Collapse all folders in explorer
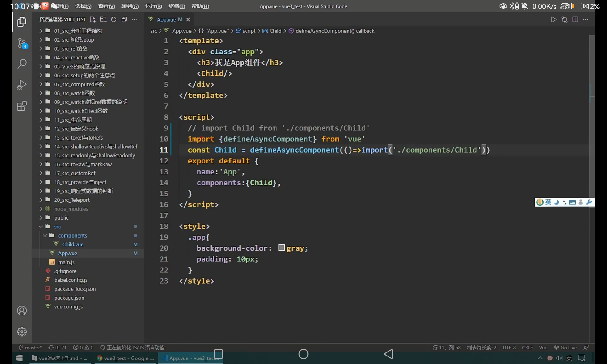 124,19
